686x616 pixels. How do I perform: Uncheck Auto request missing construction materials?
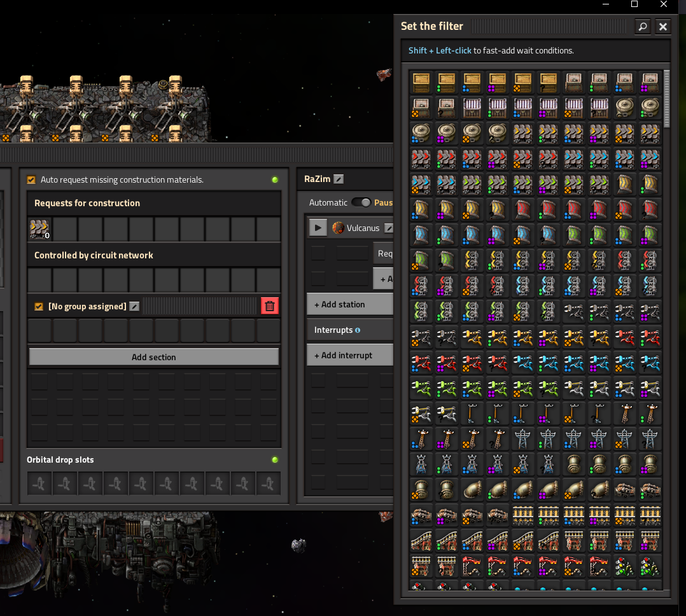click(x=31, y=180)
